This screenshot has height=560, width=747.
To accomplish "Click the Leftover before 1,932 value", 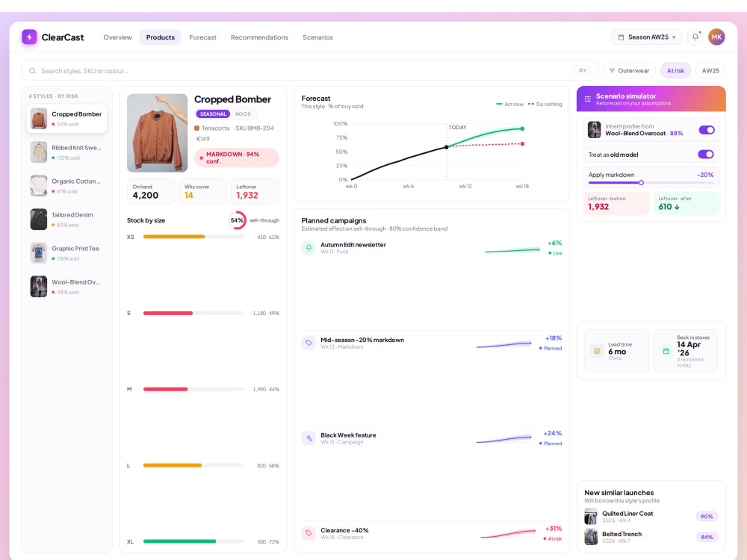I will [x=598, y=207].
